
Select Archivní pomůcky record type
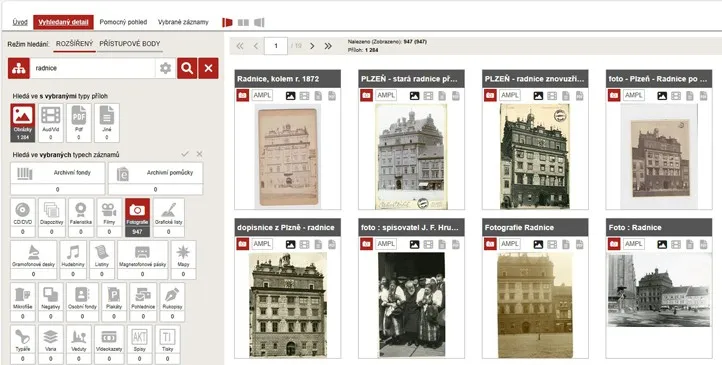(156, 178)
